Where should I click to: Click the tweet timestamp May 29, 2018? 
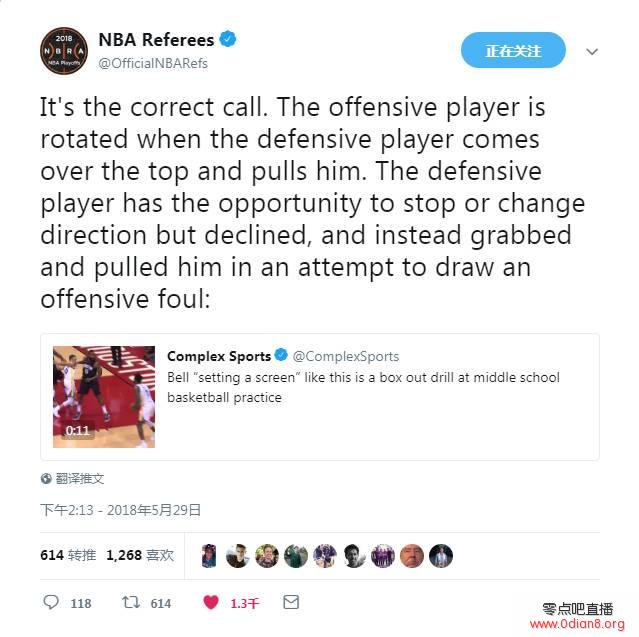coord(120,510)
